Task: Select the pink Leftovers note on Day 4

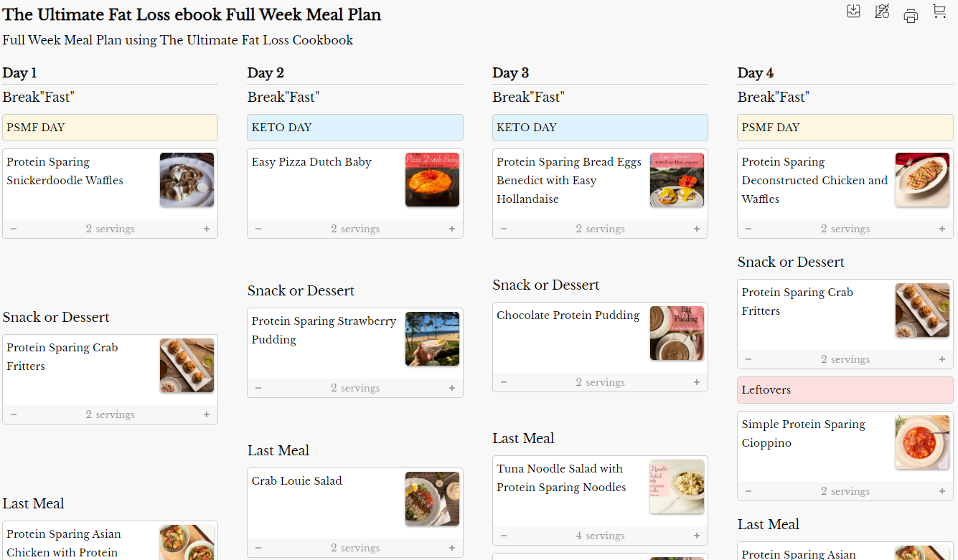Action: click(845, 390)
